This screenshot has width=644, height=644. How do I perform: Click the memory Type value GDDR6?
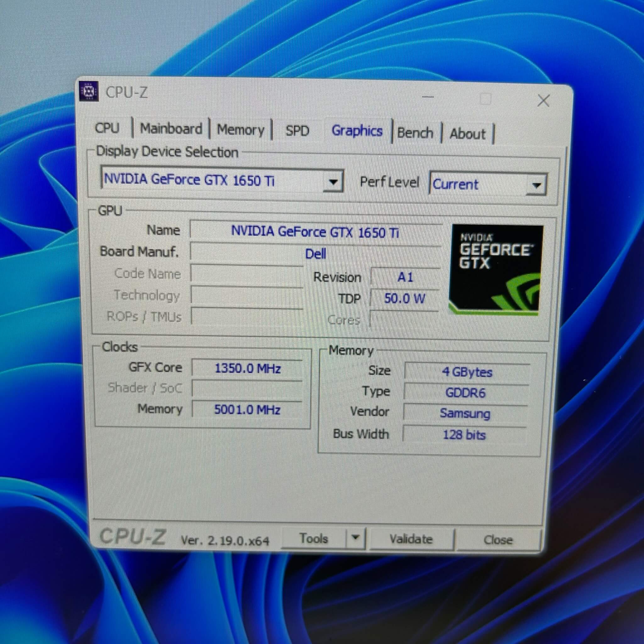[x=465, y=393]
